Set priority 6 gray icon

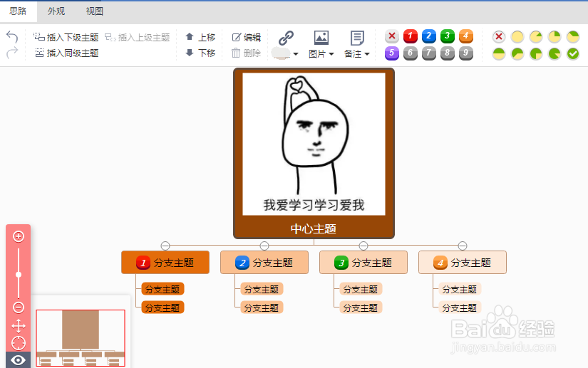pyautogui.click(x=411, y=53)
